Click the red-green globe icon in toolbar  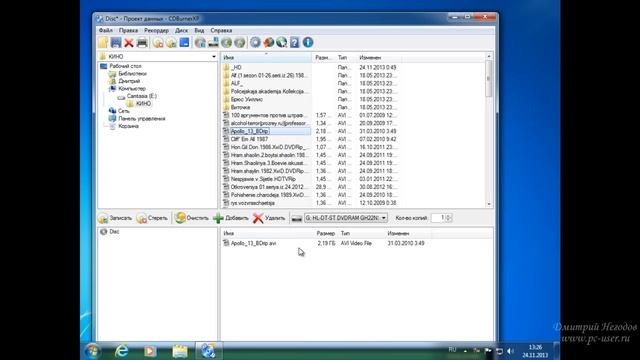click(x=268, y=42)
